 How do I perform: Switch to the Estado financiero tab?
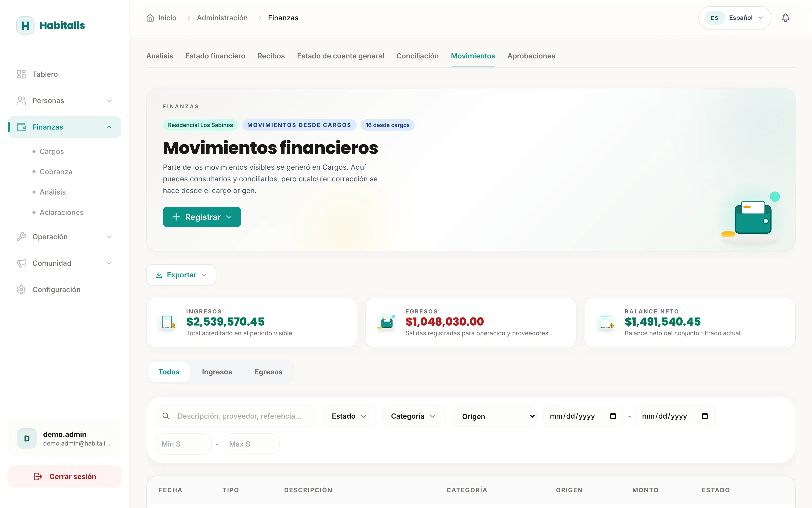tap(215, 56)
